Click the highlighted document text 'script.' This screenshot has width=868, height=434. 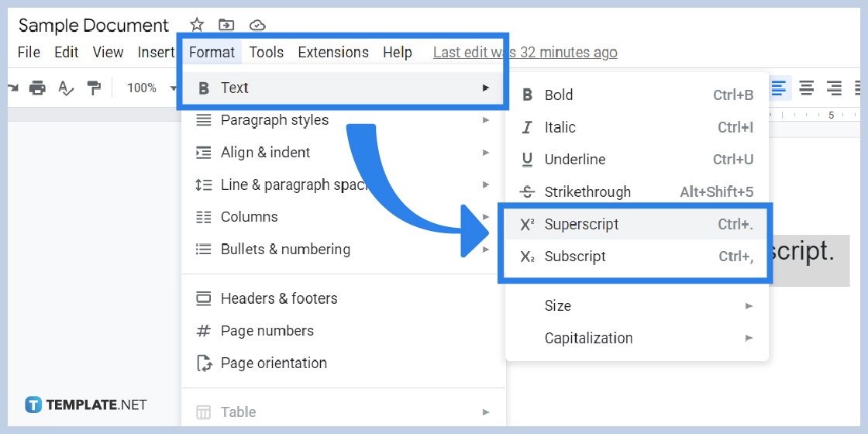click(x=801, y=251)
